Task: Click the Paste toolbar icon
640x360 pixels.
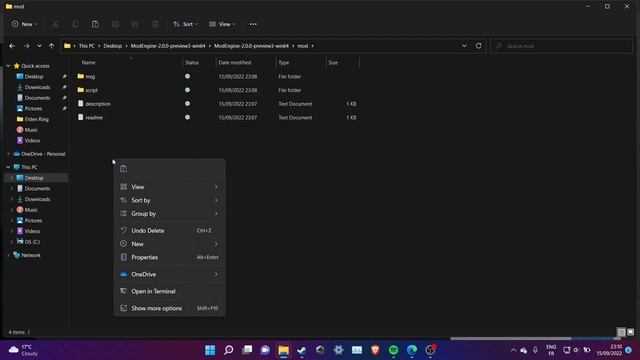Action: tap(95, 24)
